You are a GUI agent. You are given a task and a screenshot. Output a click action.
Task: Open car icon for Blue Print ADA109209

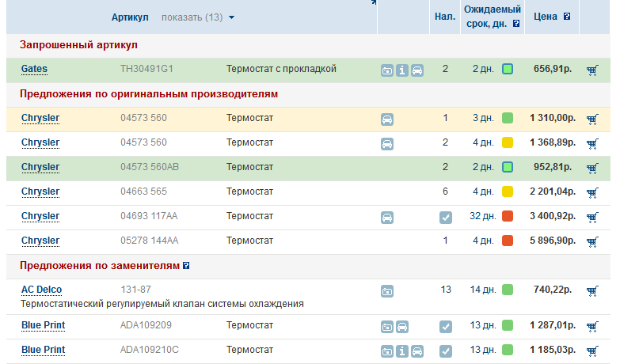coord(402,327)
